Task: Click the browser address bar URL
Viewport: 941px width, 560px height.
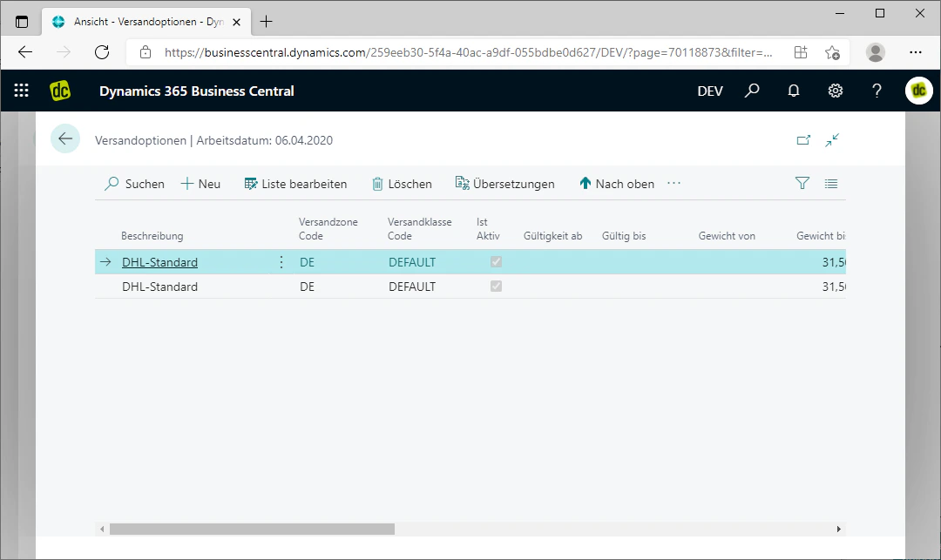Action: click(468, 52)
